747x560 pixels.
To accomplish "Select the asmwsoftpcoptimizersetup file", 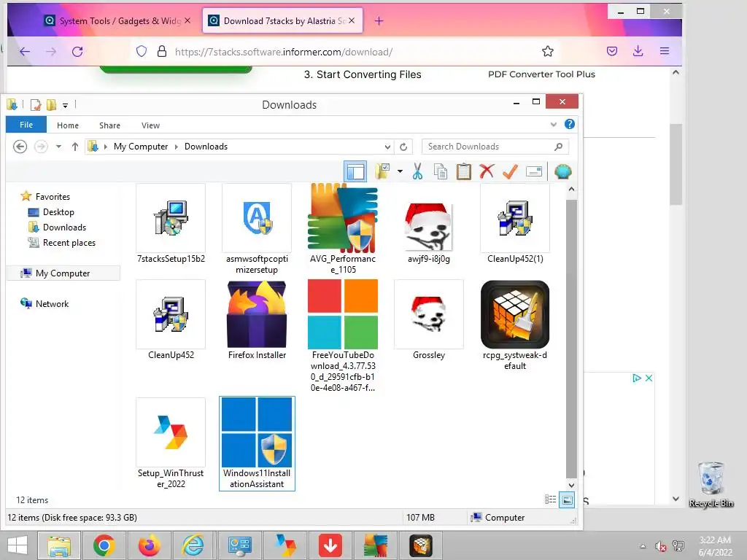I will (x=257, y=229).
